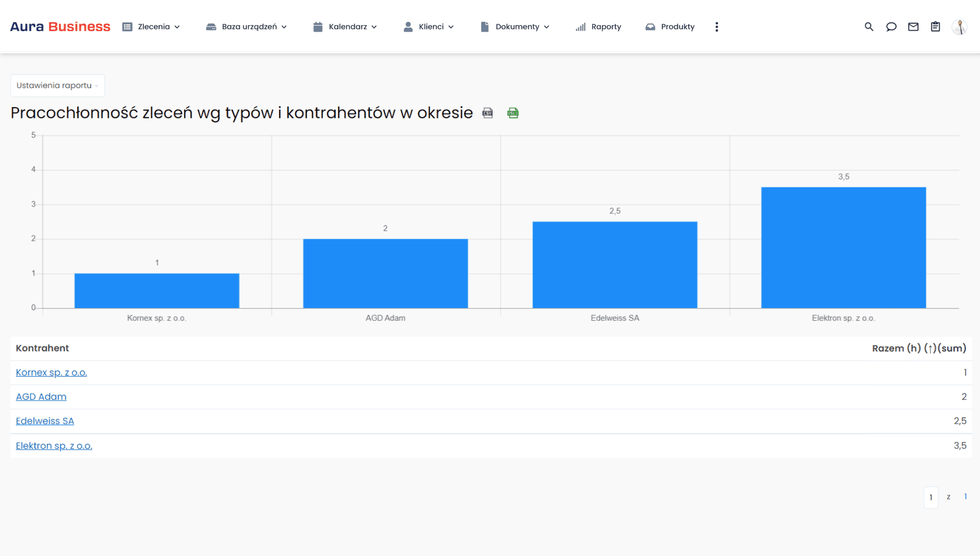
Task: Export the report to XLS
Action: (x=513, y=113)
